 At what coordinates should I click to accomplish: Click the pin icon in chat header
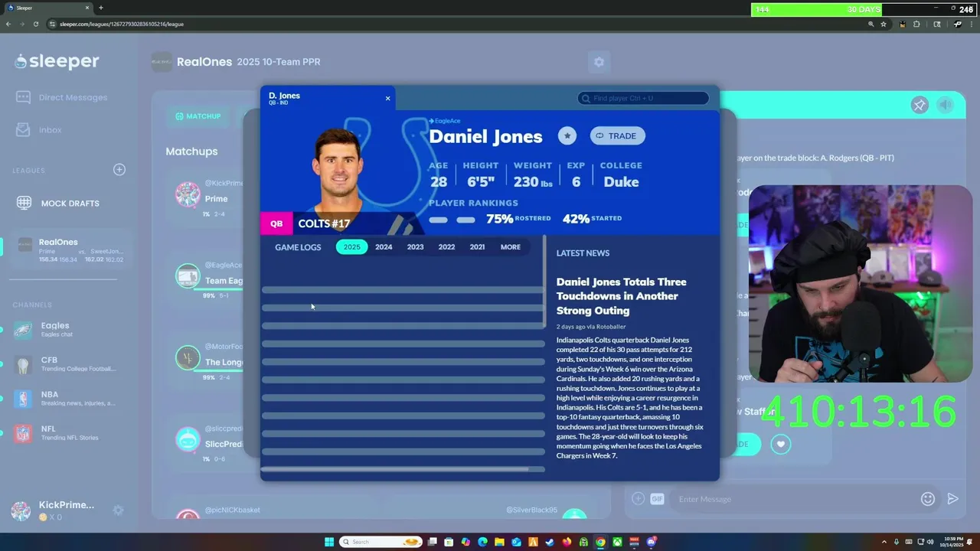(x=920, y=106)
